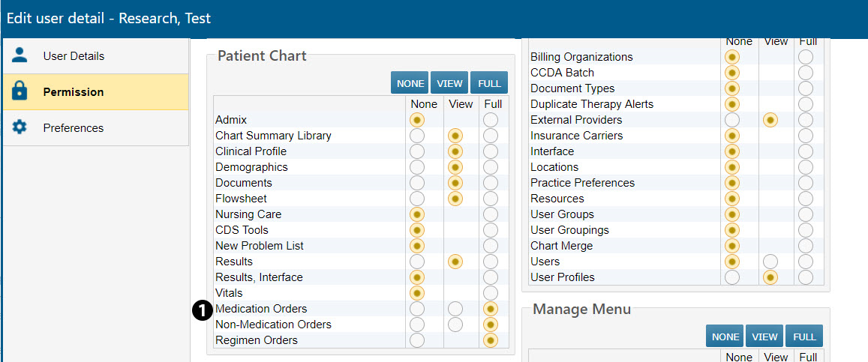Image resolution: width=868 pixels, height=362 pixels.
Task: Click Patient Chart VIEW button
Action: (x=449, y=83)
